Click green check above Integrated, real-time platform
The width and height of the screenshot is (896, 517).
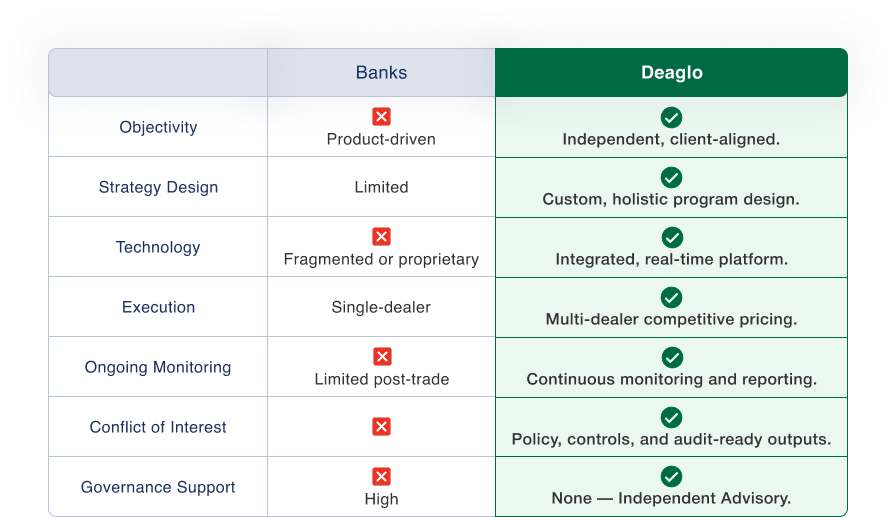(x=671, y=237)
